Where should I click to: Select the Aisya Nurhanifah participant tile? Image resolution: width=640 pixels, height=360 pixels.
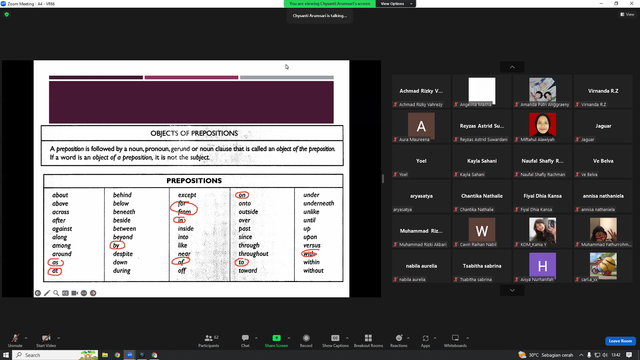(542, 266)
